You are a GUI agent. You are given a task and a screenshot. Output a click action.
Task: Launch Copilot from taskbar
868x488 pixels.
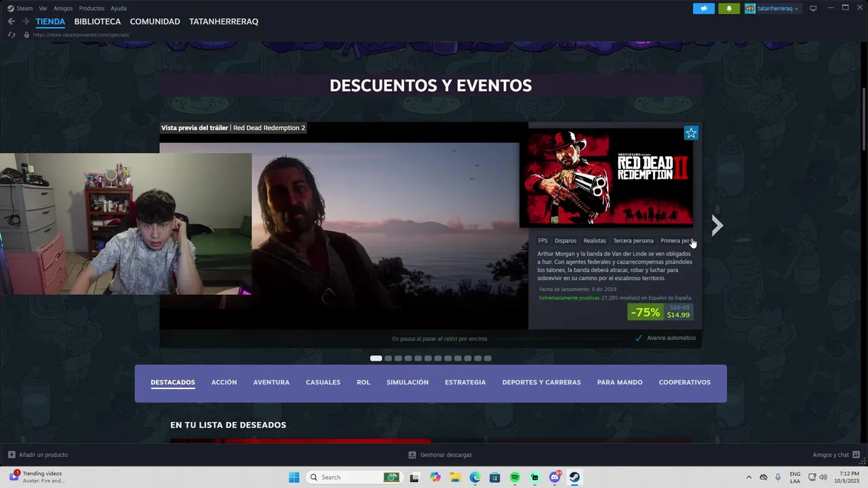click(435, 477)
